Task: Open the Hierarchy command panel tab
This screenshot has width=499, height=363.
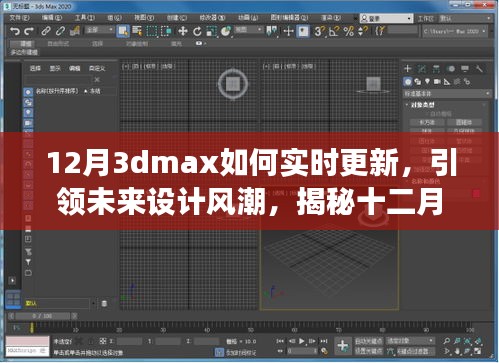Action: (x=436, y=69)
